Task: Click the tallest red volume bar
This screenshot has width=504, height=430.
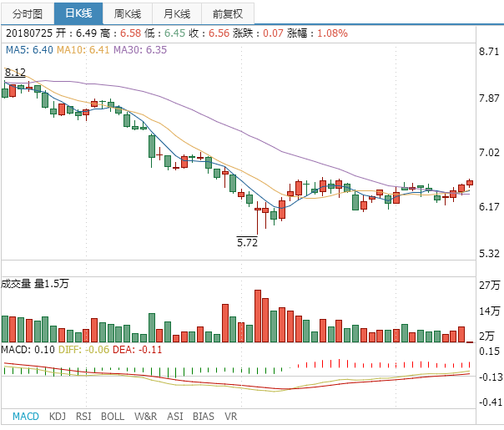Action: [x=258, y=316]
